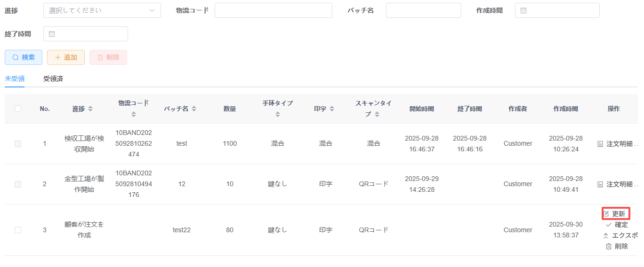This screenshot has height=267, width=644.
Task: Click the 削除 trash icon in row 3
Action: (x=609, y=246)
